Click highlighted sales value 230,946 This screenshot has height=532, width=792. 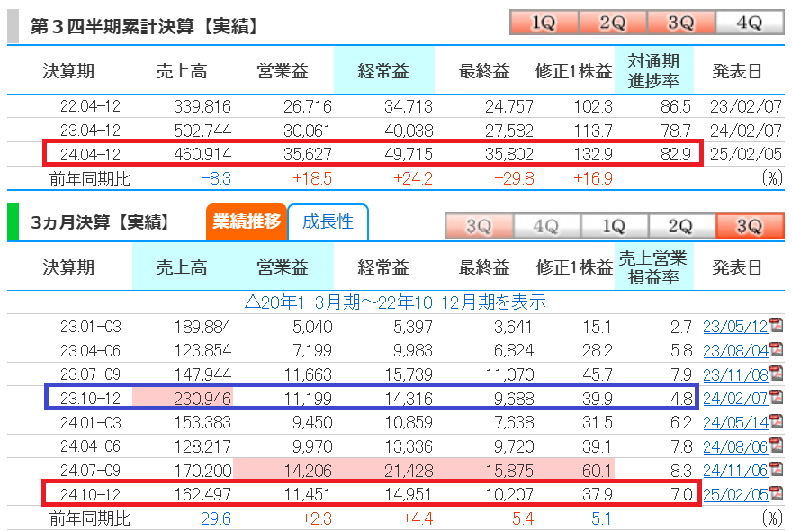(202, 399)
